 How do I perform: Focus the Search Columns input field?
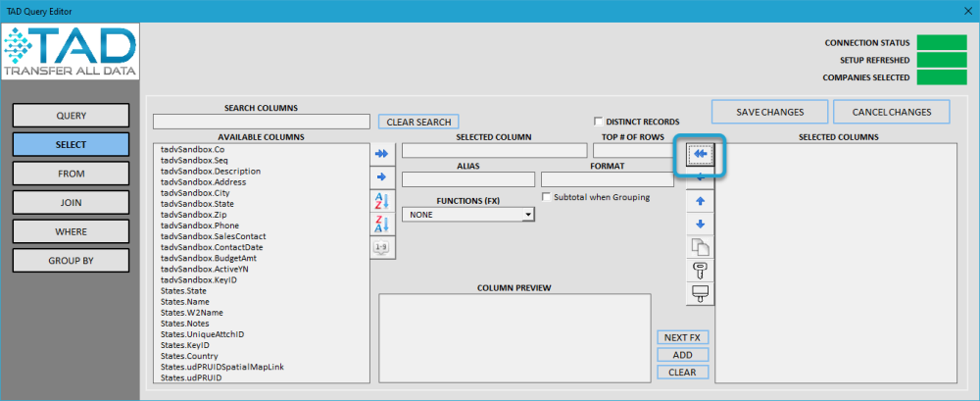click(262, 122)
